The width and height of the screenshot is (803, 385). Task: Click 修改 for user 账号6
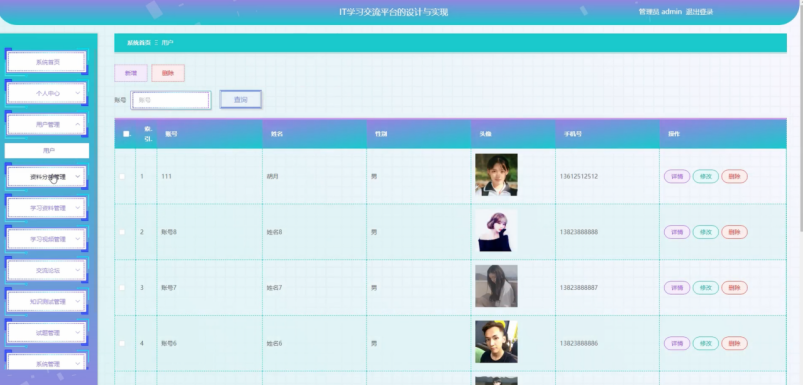pos(706,344)
